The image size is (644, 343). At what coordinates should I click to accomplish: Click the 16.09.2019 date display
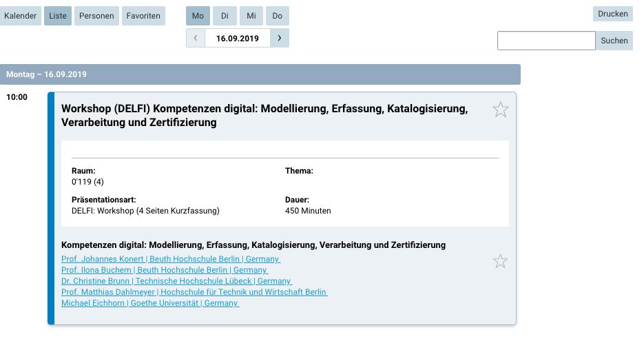pyautogui.click(x=238, y=38)
